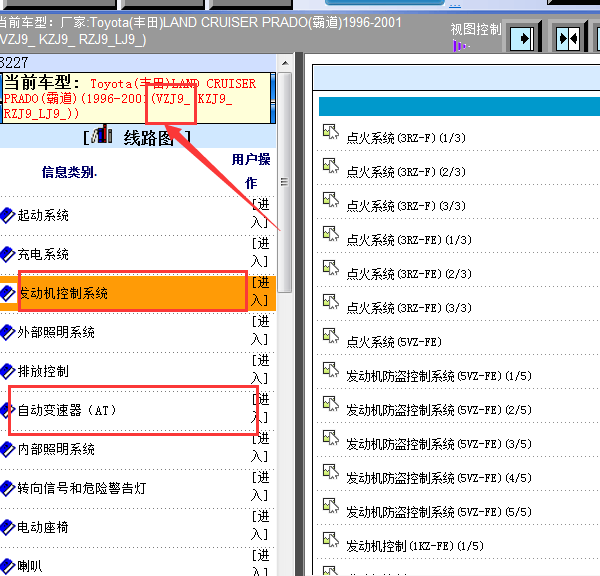Click [进入] for 排放控制
Viewport: 600px width, 576px height.
(260, 369)
